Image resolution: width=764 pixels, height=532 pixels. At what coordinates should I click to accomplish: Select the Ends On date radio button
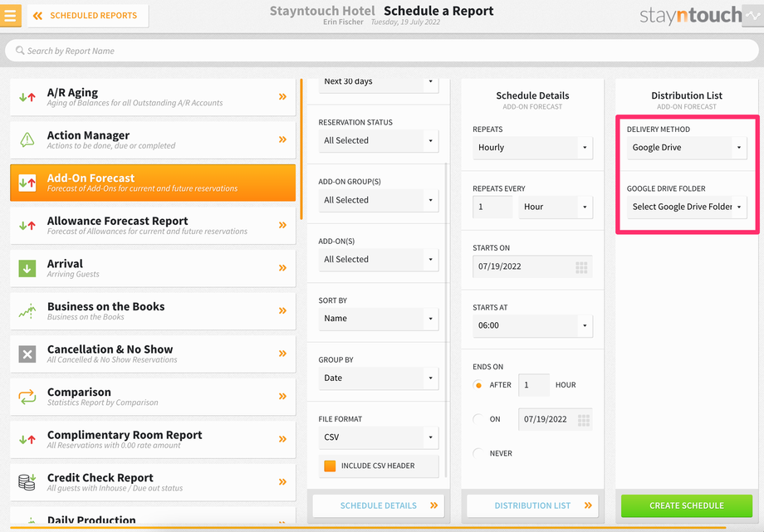coord(478,419)
